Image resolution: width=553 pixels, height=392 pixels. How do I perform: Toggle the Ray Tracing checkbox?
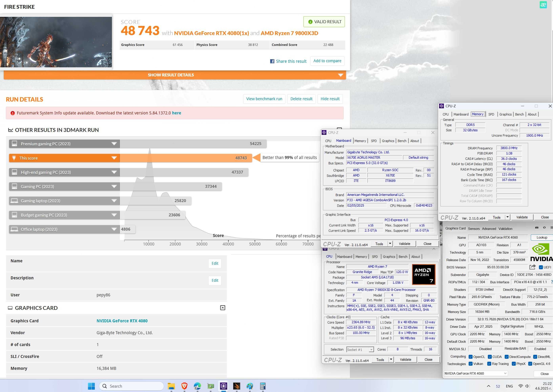pos(489,364)
